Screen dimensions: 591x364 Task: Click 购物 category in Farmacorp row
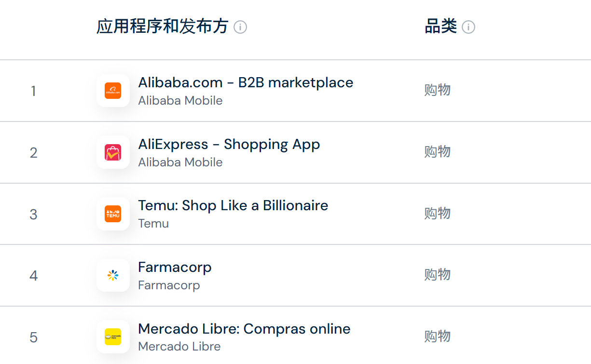[x=437, y=275]
